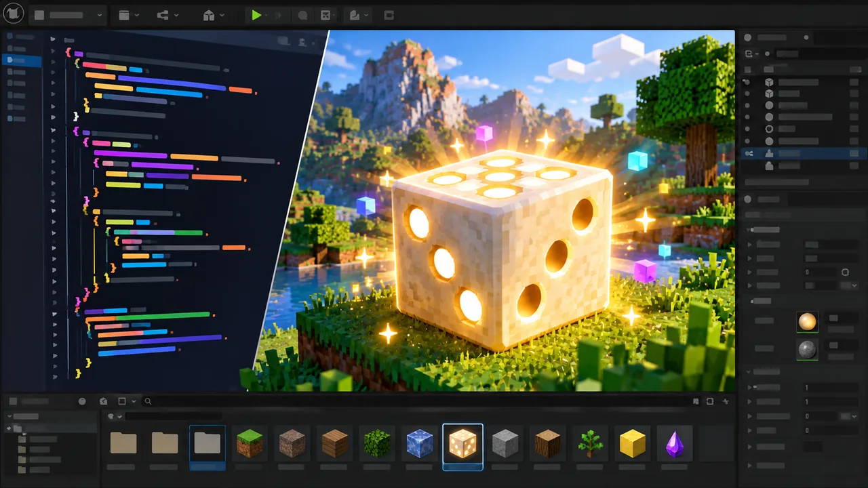868x488 pixels.
Task: Select the dark wood log block asset
Action: [547, 444]
